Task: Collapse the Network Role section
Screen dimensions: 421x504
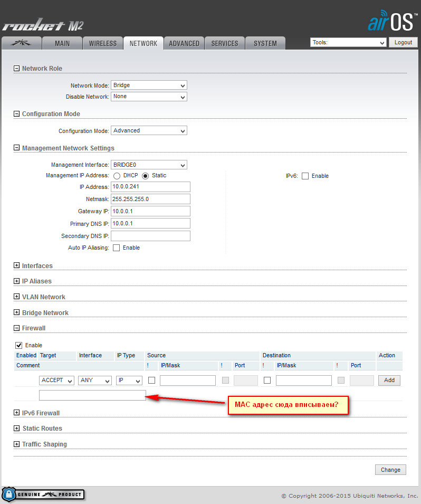Action: point(16,68)
